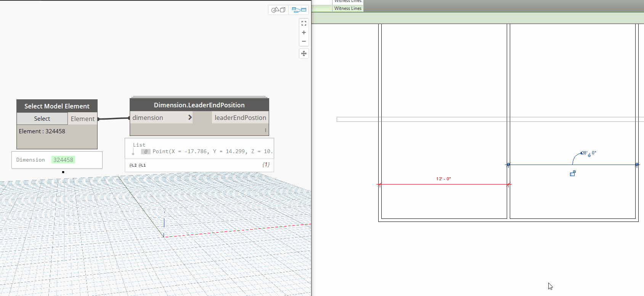Click the zoom to fit icon

[x=304, y=24]
